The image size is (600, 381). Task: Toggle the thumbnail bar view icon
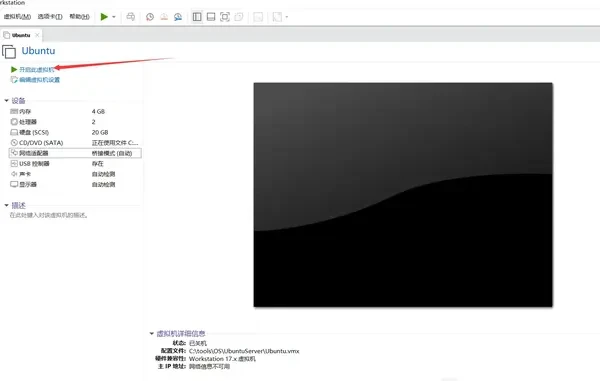[211, 17]
